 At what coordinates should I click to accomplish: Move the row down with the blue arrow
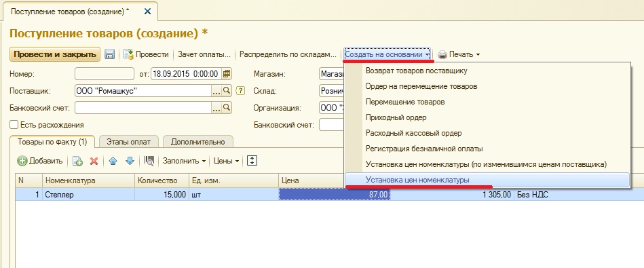pyautogui.click(x=130, y=161)
